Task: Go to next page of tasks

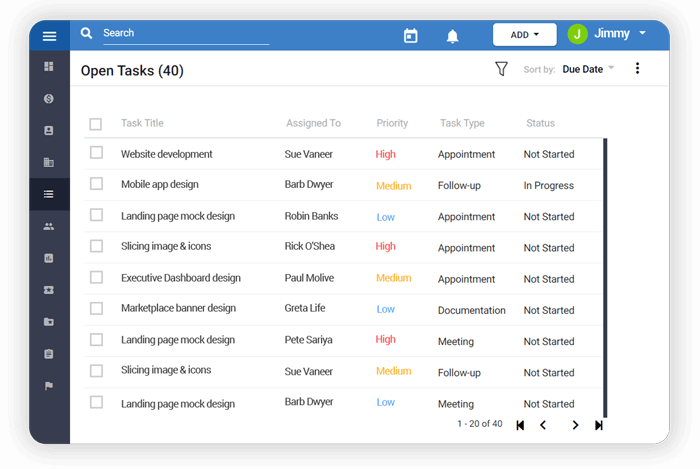Action: point(575,425)
